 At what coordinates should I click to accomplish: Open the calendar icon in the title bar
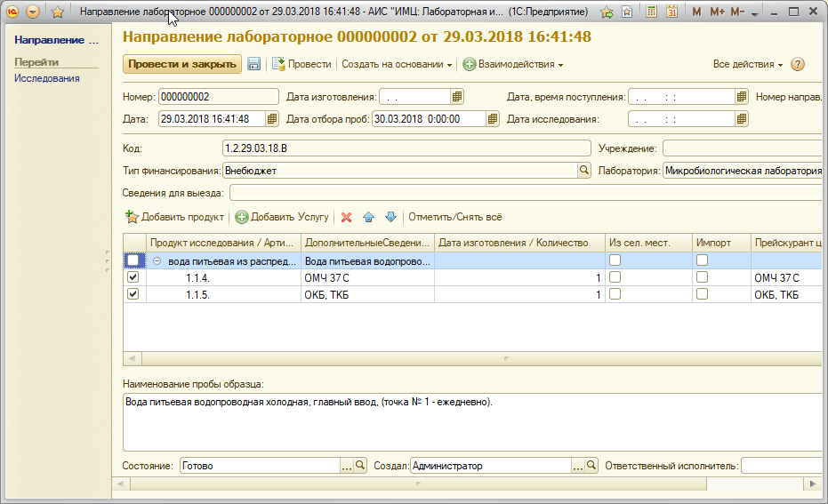(671, 12)
